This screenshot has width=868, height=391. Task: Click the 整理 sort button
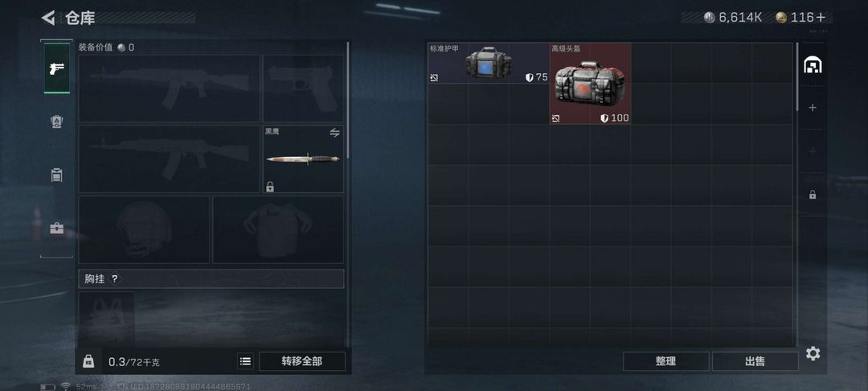(666, 361)
